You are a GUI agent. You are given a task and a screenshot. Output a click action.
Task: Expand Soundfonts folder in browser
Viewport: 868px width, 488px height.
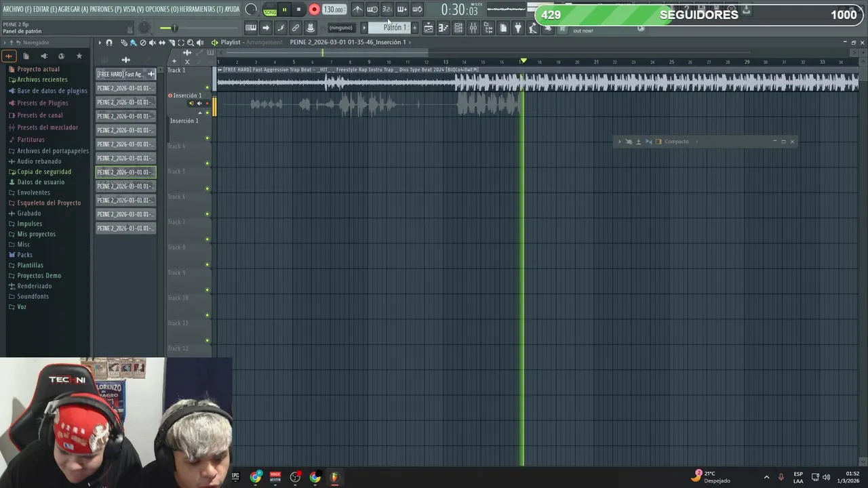(x=33, y=296)
